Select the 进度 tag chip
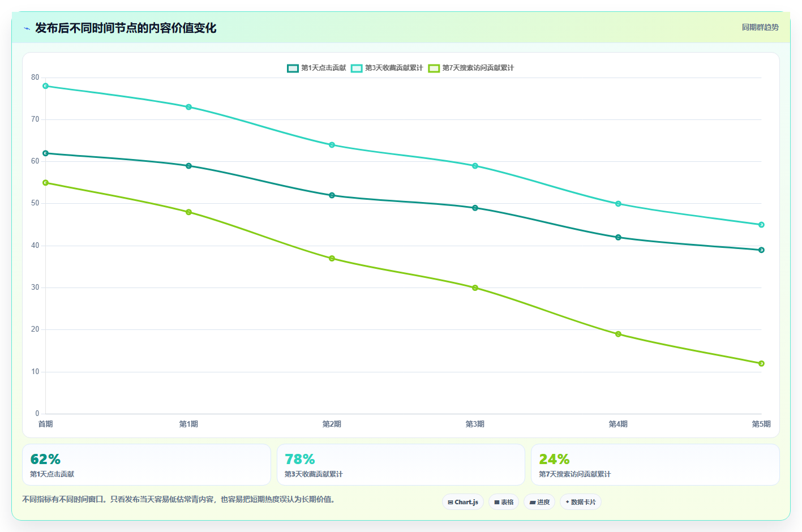Image resolution: width=802 pixels, height=532 pixels. click(539, 502)
